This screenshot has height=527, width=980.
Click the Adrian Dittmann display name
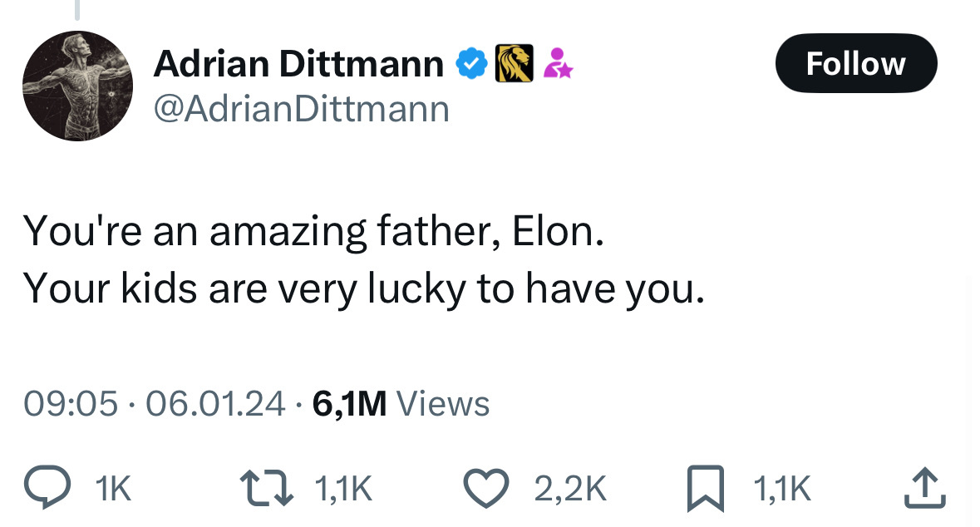298,64
